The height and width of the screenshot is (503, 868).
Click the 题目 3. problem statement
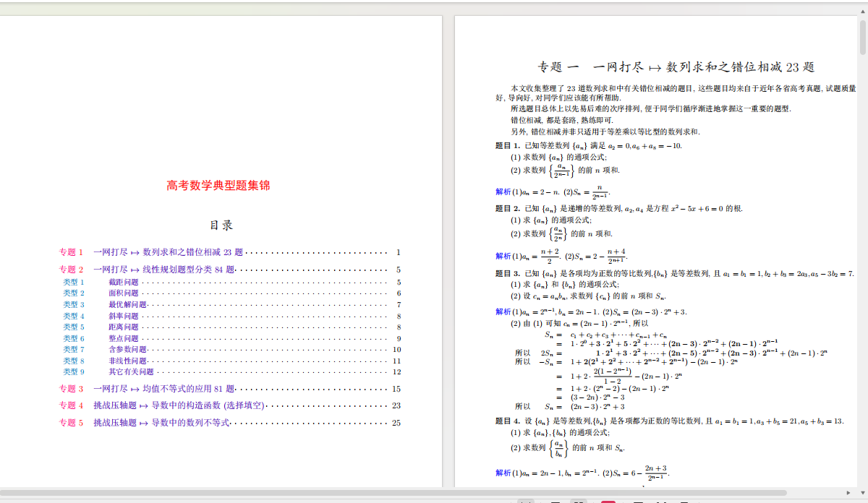click(675, 274)
